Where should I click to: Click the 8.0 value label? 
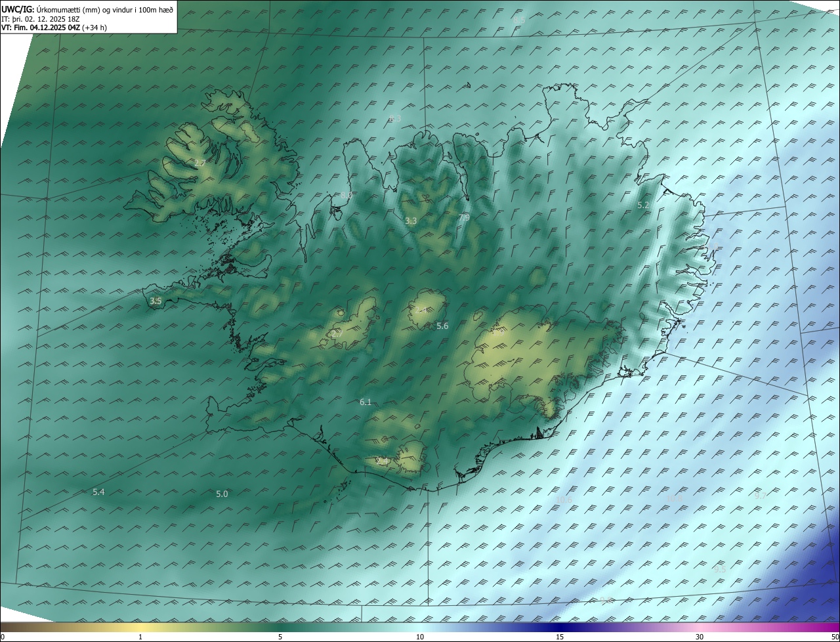point(346,196)
